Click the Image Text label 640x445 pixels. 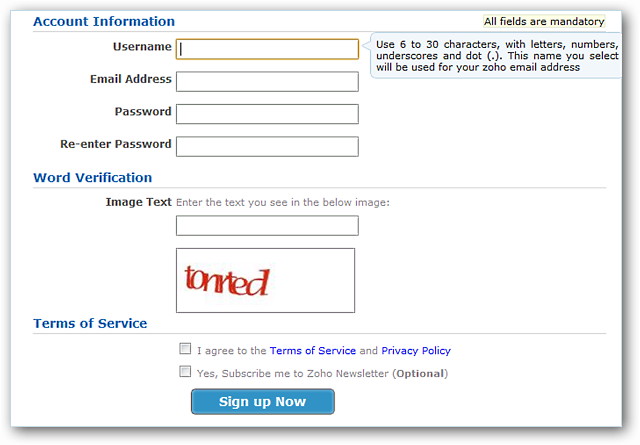(138, 202)
